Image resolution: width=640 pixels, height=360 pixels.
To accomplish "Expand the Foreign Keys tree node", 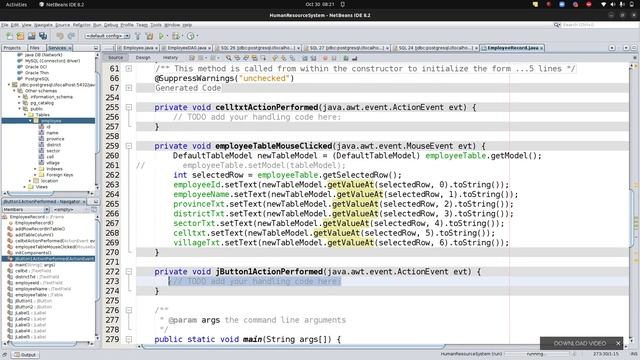I will click(x=36, y=175).
